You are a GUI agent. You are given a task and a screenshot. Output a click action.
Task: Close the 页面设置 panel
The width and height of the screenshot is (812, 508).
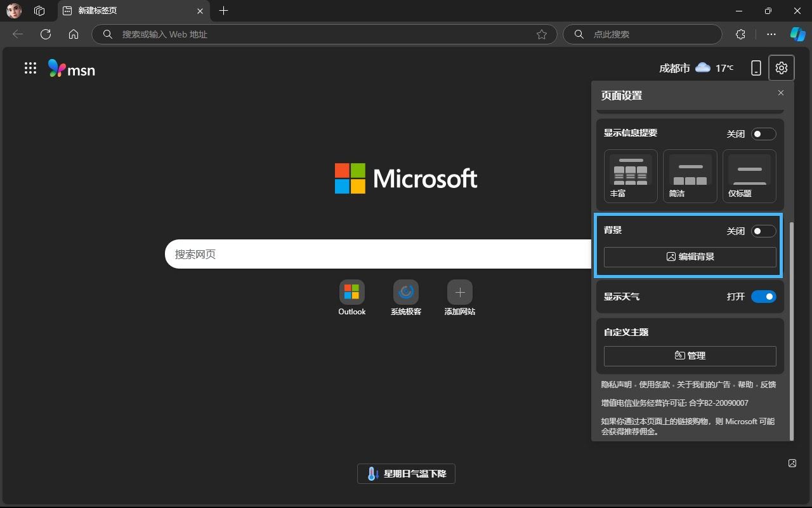point(781,93)
